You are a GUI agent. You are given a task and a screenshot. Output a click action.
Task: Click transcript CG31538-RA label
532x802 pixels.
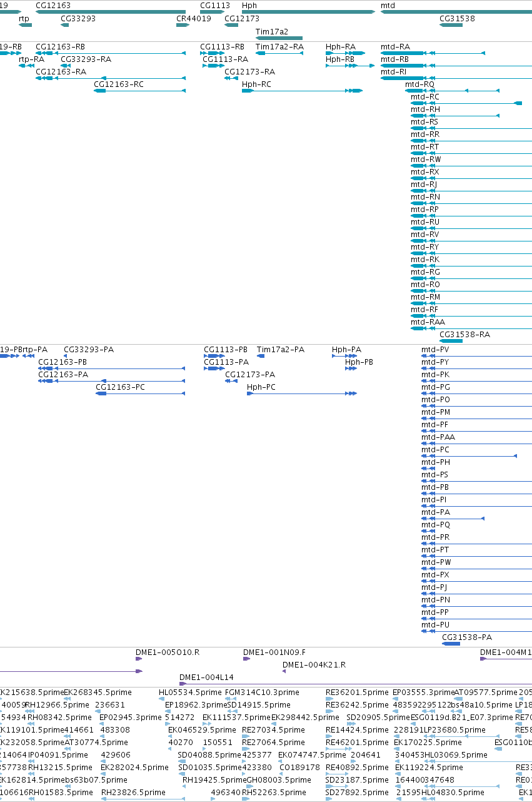click(x=465, y=334)
